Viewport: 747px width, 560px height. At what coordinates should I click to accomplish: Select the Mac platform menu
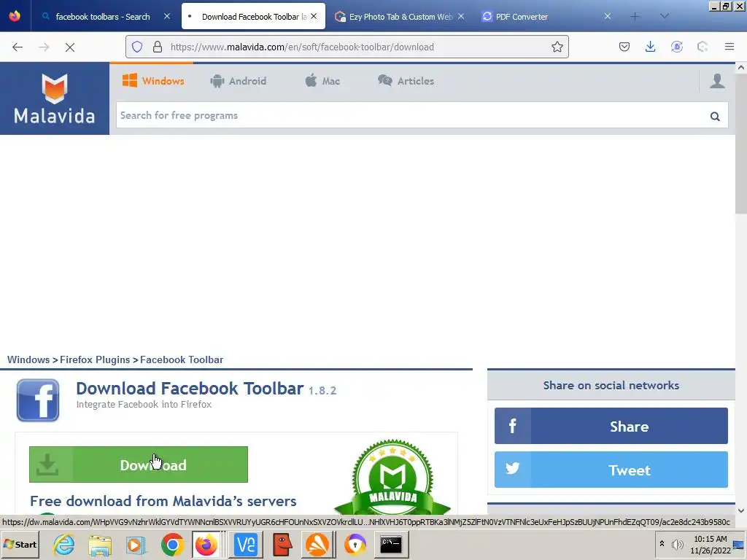pos(322,81)
